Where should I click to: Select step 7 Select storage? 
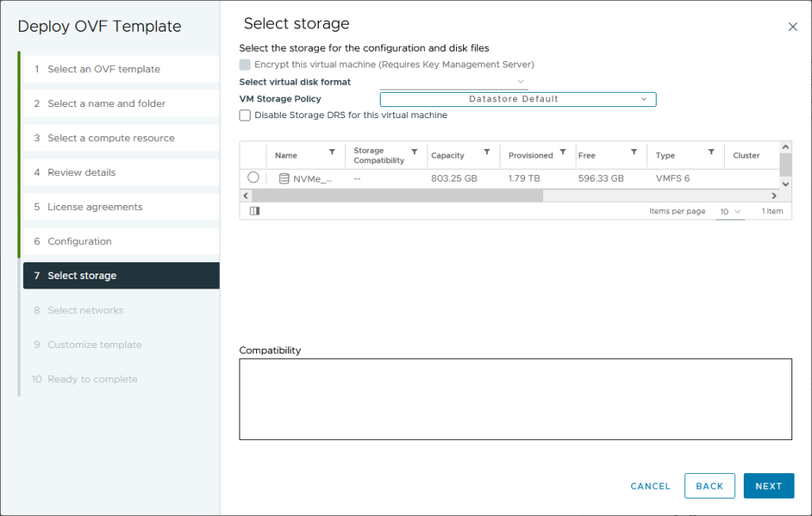pyautogui.click(x=121, y=276)
